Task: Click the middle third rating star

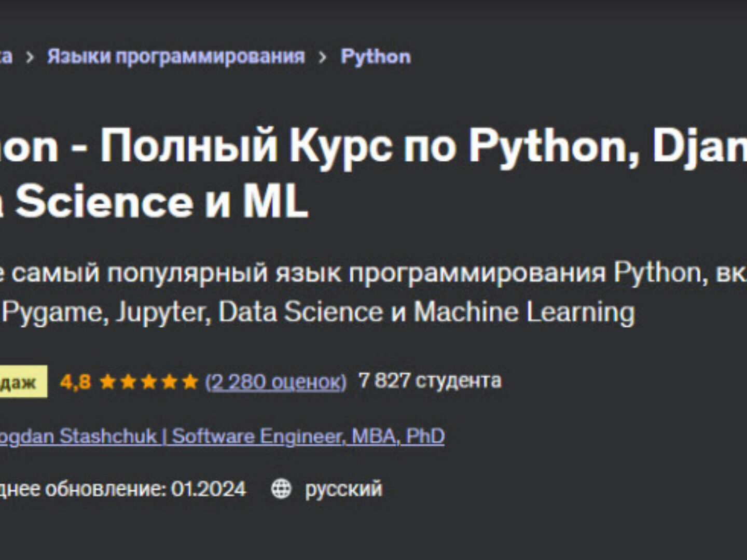Action: coord(149,382)
